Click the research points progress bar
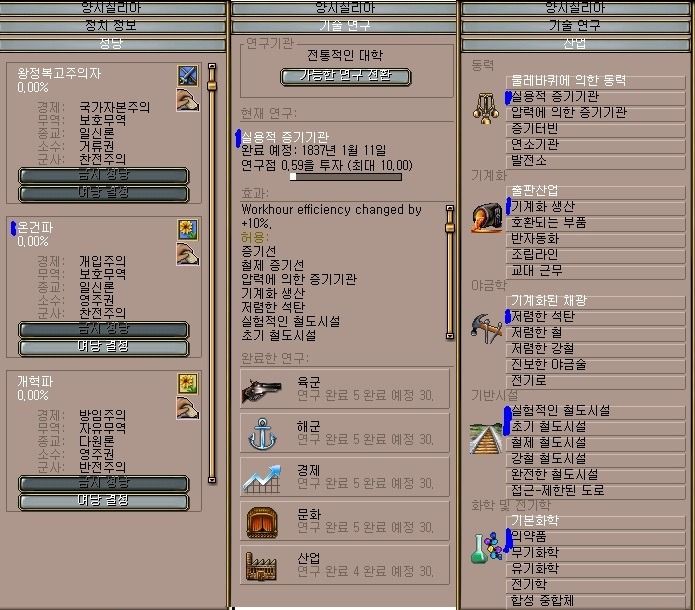Viewport: 695px width, 610px height. (346, 177)
